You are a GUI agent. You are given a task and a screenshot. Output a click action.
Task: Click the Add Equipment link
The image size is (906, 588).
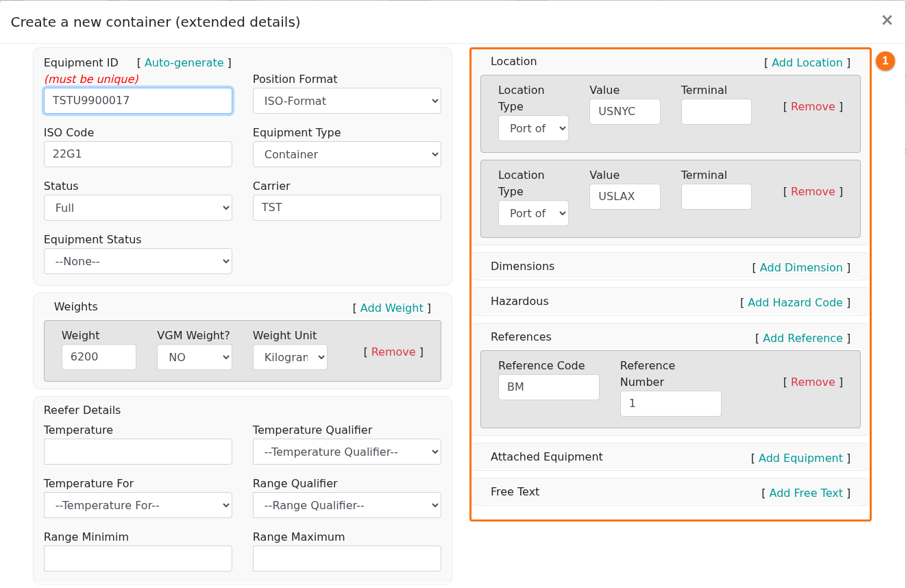click(800, 458)
